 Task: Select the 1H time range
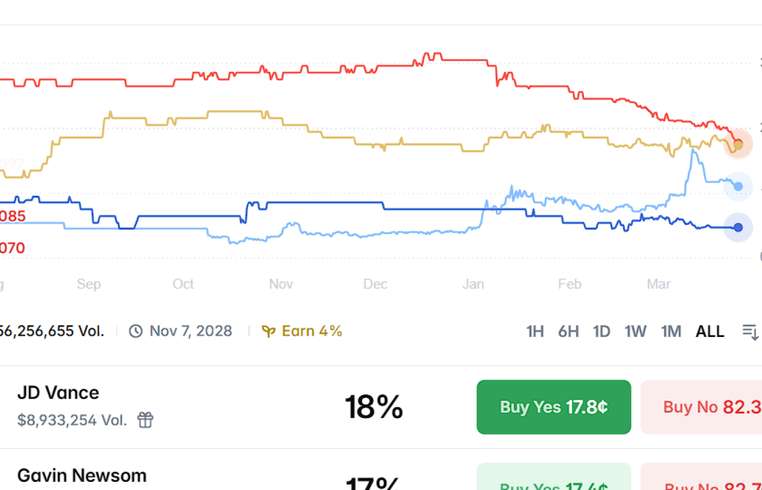click(535, 331)
